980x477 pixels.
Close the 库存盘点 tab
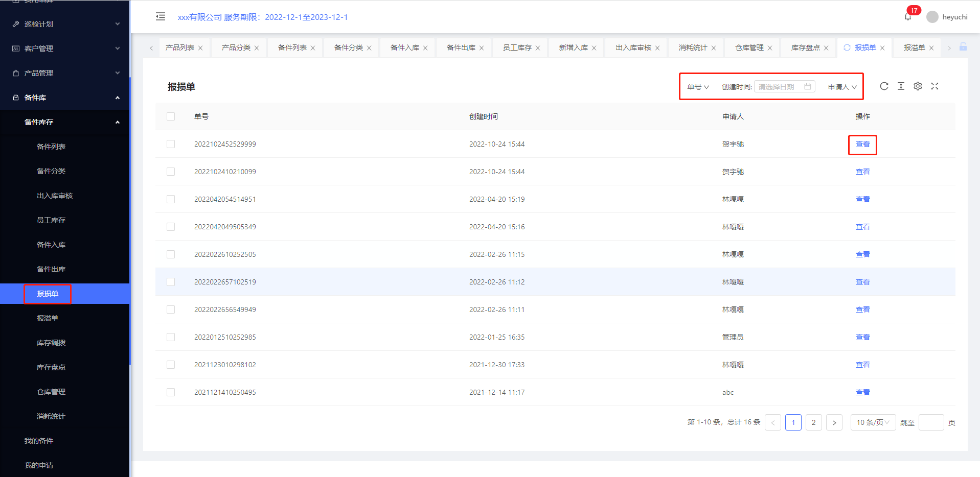[x=826, y=48]
